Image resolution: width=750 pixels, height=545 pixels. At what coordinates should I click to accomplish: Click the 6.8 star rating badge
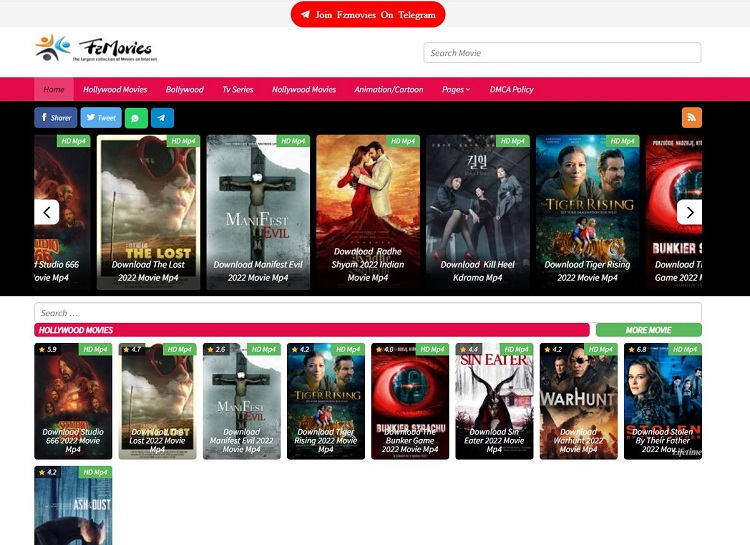click(x=637, y=349)
